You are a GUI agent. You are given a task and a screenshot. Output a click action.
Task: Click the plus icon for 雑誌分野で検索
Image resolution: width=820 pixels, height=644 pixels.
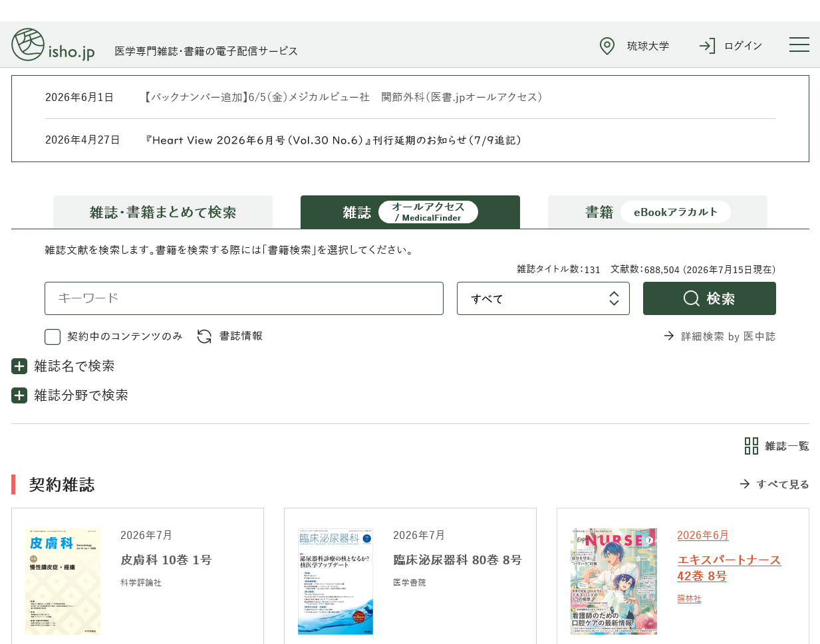(x=19, y=395)
